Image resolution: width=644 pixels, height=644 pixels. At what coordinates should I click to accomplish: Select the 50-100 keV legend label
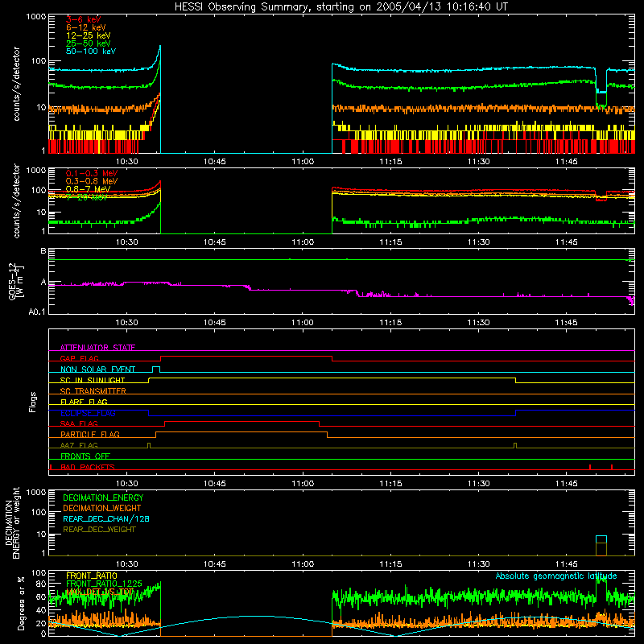91,52
